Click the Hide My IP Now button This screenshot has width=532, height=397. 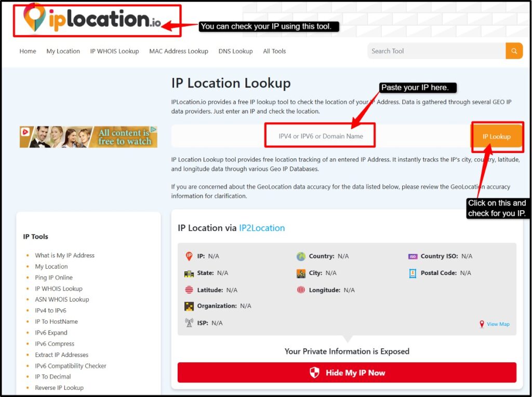pyautogui.click(x=347, y=373)
